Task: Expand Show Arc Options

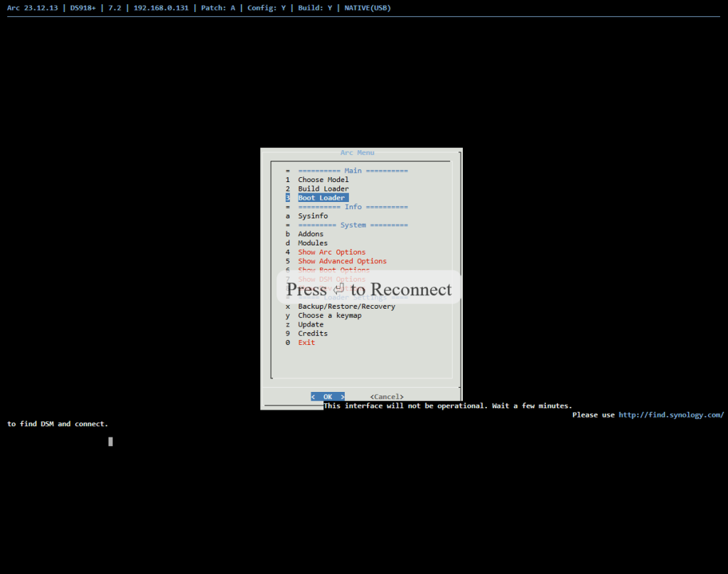Action: click(x=331, y=253)
